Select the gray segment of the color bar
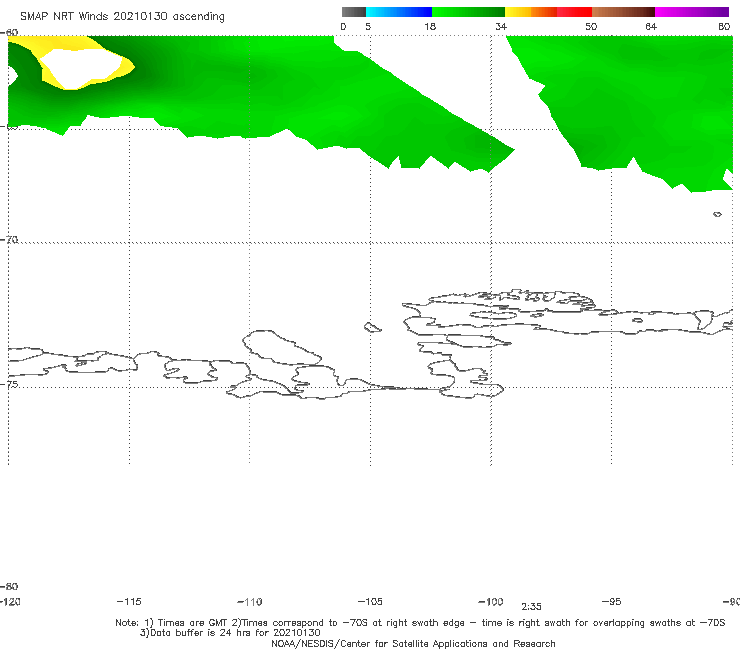Screen dimensions: 740x650 [x=354, y=12]
